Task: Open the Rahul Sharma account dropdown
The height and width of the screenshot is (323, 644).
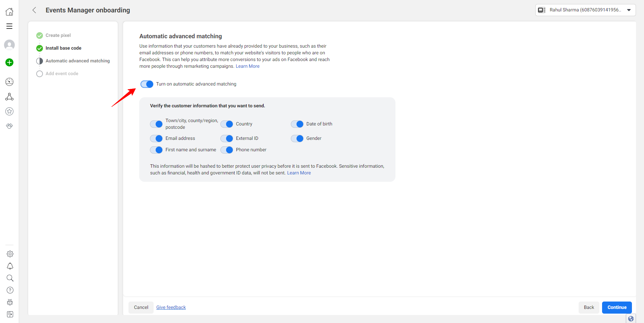Action: pos(585,10)
